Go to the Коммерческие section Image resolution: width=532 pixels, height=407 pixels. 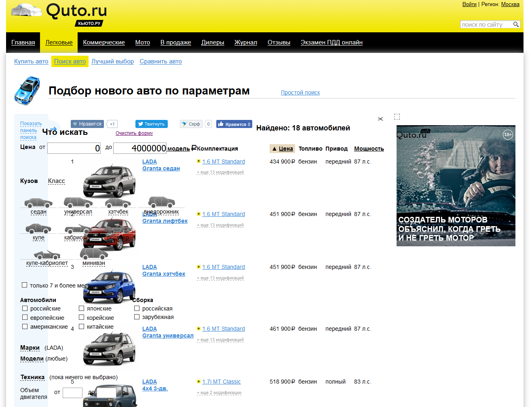[x=104, y=42]
